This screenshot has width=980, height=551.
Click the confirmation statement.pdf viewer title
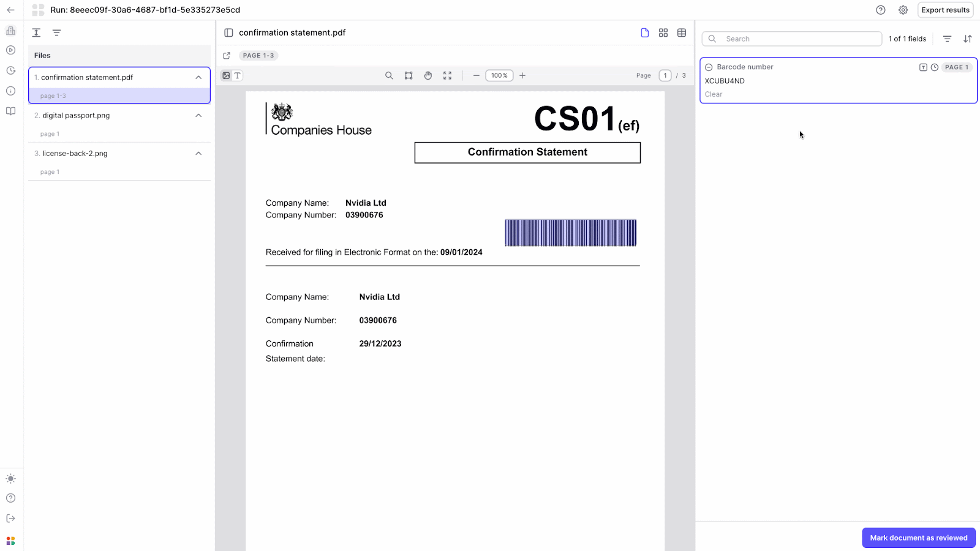pos(292,32)
